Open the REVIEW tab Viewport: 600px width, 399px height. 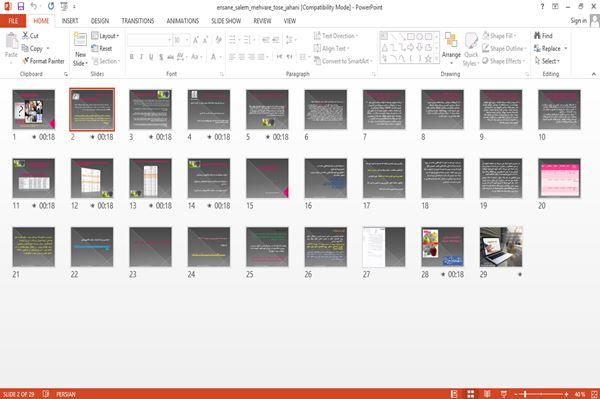pyautogui.click(x=262, y=21)
